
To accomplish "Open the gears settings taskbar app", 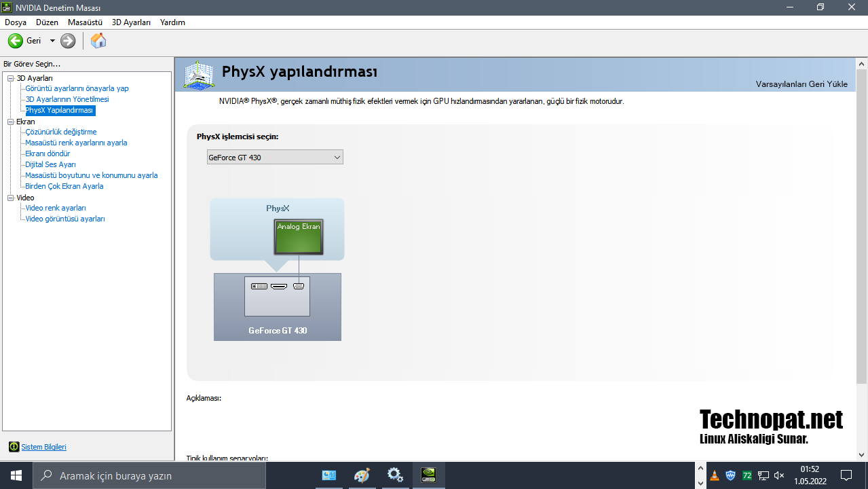I will (395, 475).
